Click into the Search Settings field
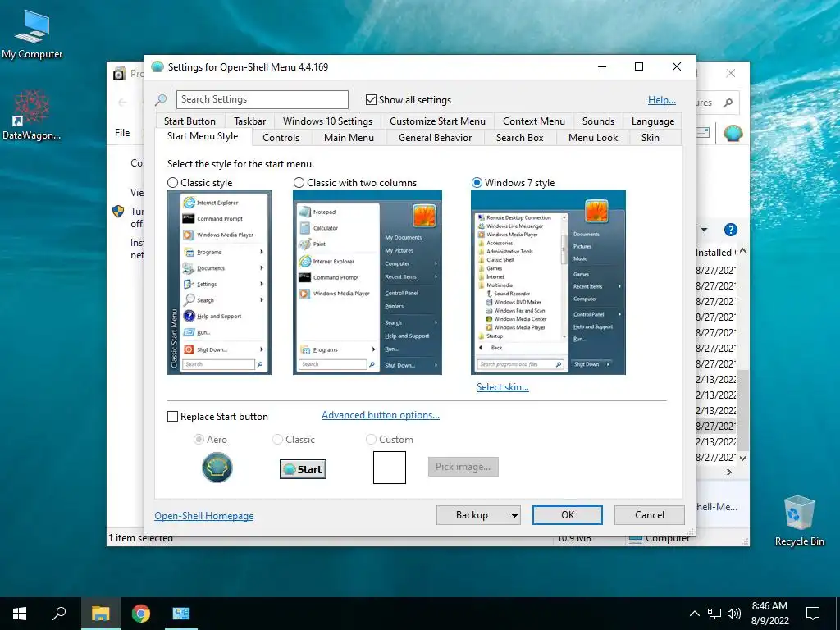 (x=262, y=99)
